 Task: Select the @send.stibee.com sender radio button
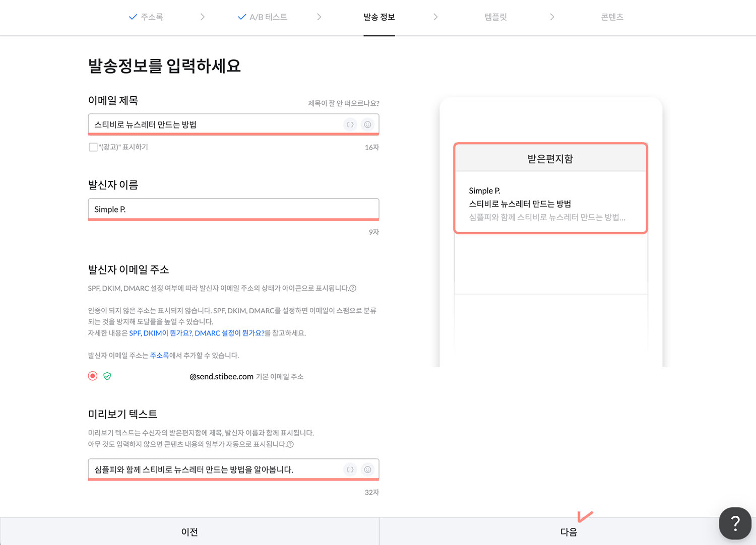93,376
